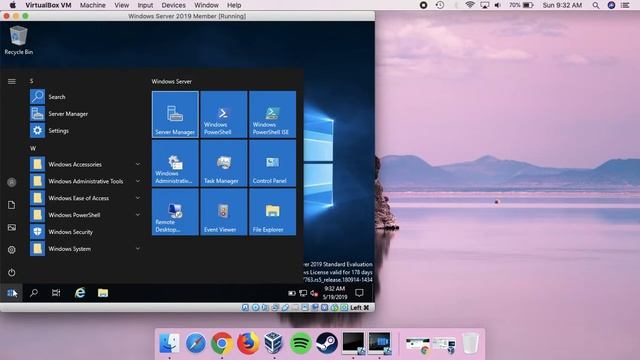
Task: Open Server Manager from the app list
Action: click(86, 113)
